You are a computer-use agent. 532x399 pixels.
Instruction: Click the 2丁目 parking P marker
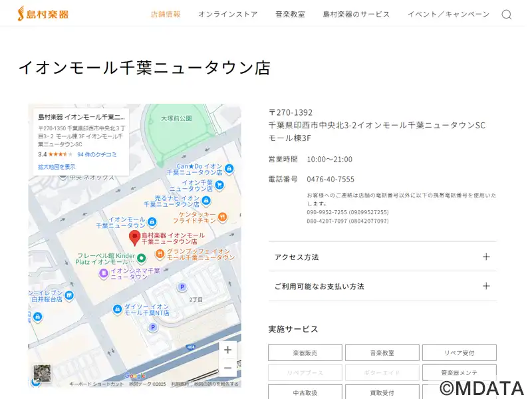(x=182, y=287)
